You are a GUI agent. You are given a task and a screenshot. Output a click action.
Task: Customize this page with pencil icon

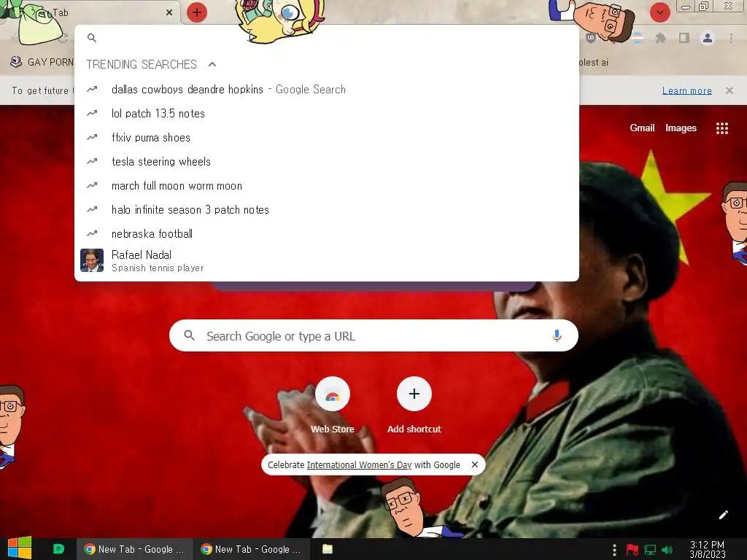[723, 515]
